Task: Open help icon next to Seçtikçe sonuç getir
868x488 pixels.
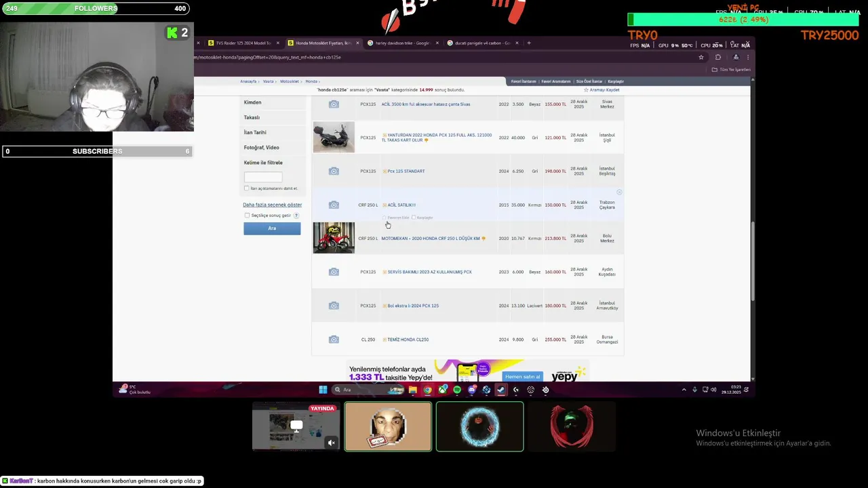Action: [296, 216]
